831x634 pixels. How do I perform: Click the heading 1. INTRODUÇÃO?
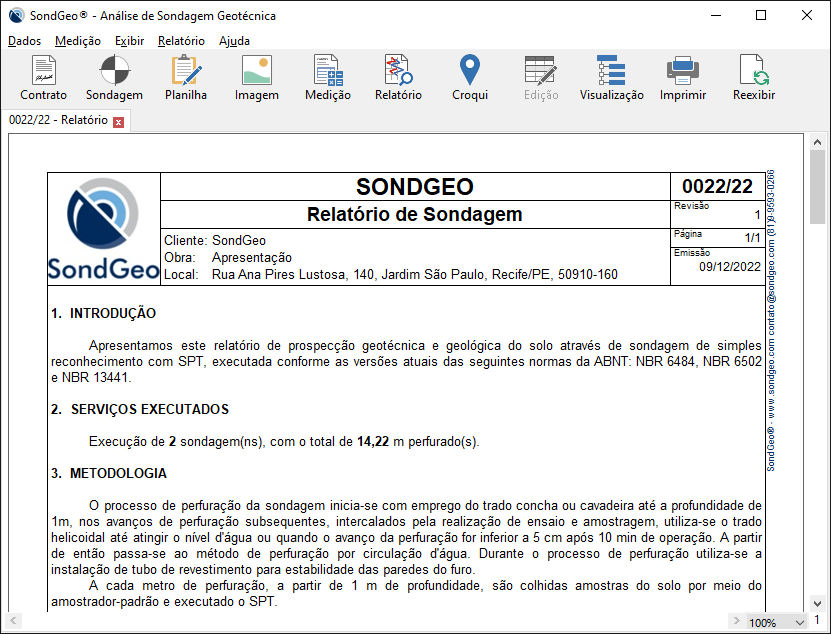[x=103, y=313]
